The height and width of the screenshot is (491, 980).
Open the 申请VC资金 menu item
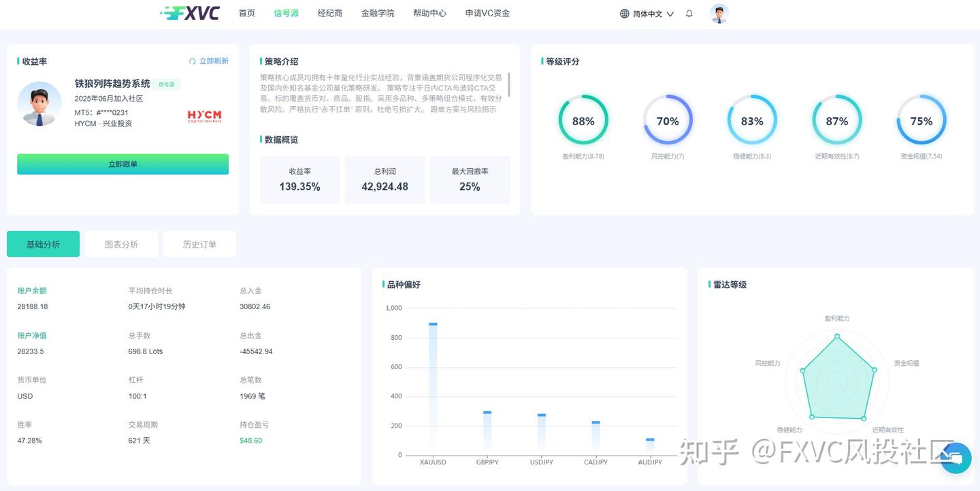pos(487,13)
